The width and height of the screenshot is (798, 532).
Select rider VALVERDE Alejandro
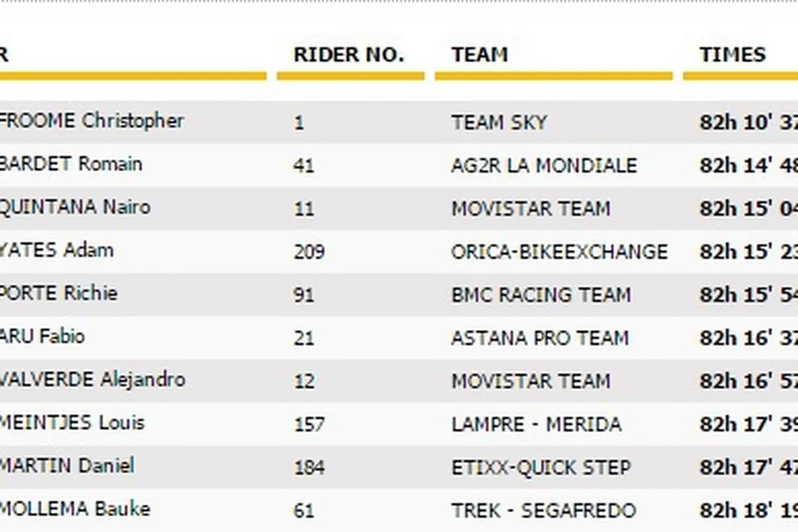click(x=92, y=379)
